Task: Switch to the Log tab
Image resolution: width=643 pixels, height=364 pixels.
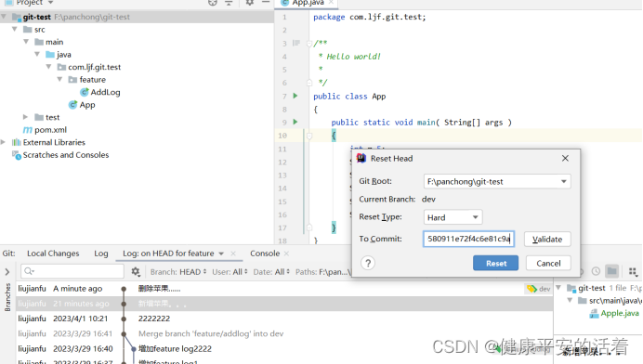Action: (101, 253)
